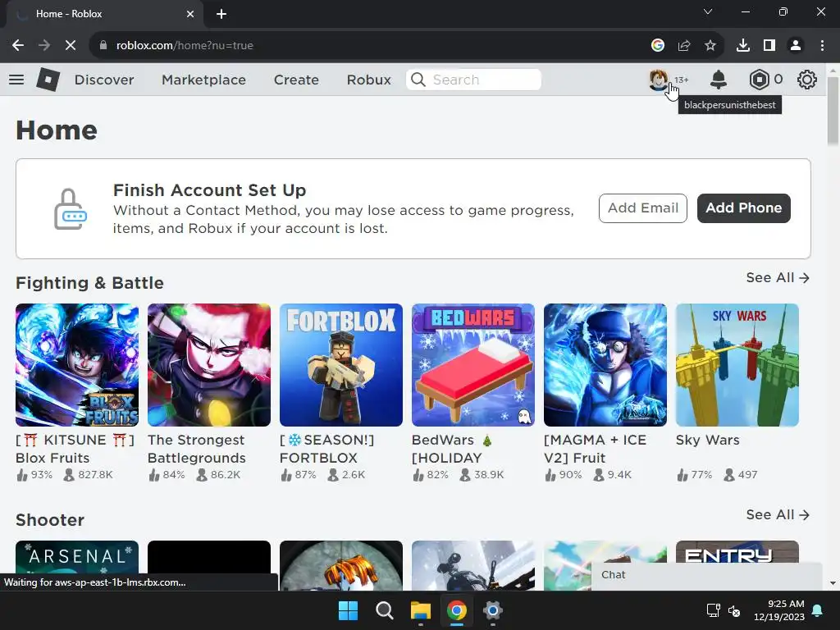This screenshot has height=630, width=840.
Task: Click the search magnifier icon
Action: coord(418,80)
